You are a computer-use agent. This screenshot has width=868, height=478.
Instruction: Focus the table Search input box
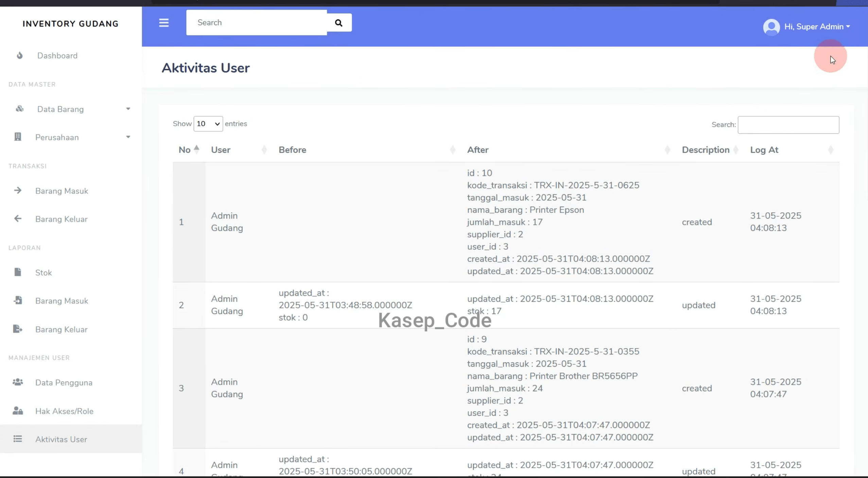coord(788,125)
